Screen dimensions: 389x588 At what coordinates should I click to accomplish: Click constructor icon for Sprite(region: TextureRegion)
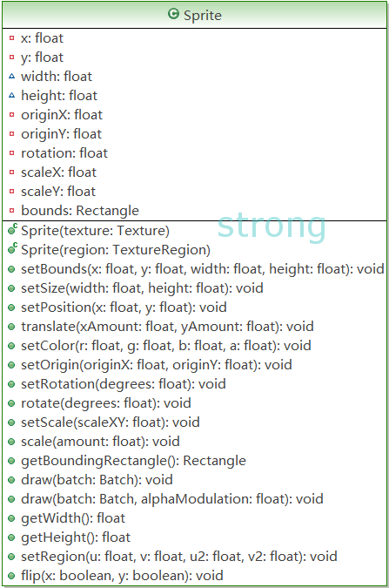pos(12,248)
